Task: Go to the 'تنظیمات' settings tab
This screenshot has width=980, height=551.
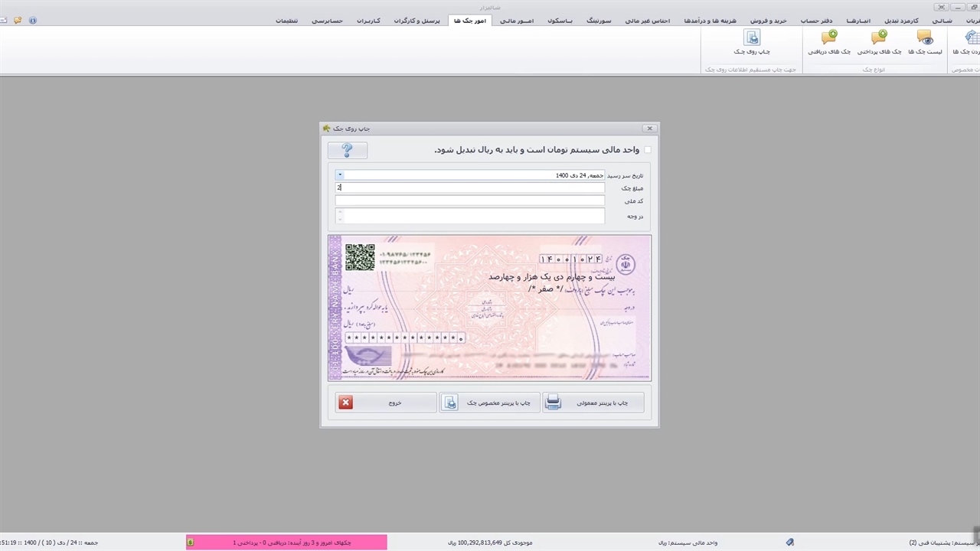Action: pos(287,21)
